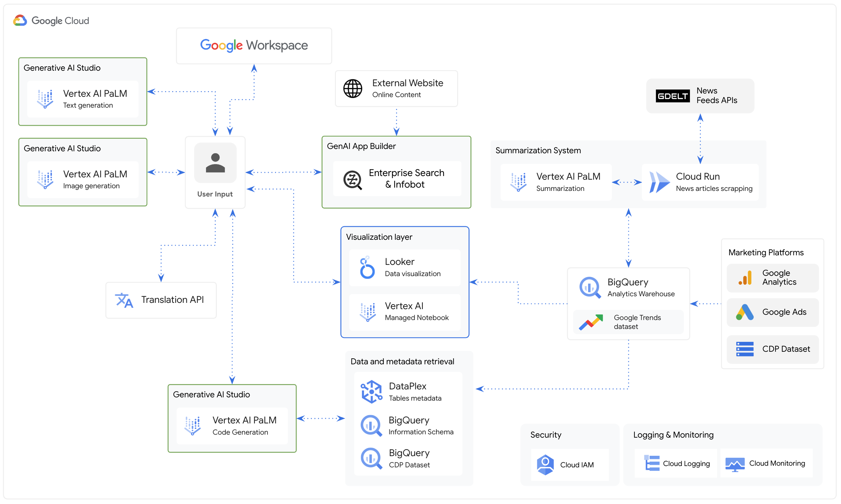841x504 pixels.
Task: Click the 'Google Analytics' text
Action: click(780, 278)
